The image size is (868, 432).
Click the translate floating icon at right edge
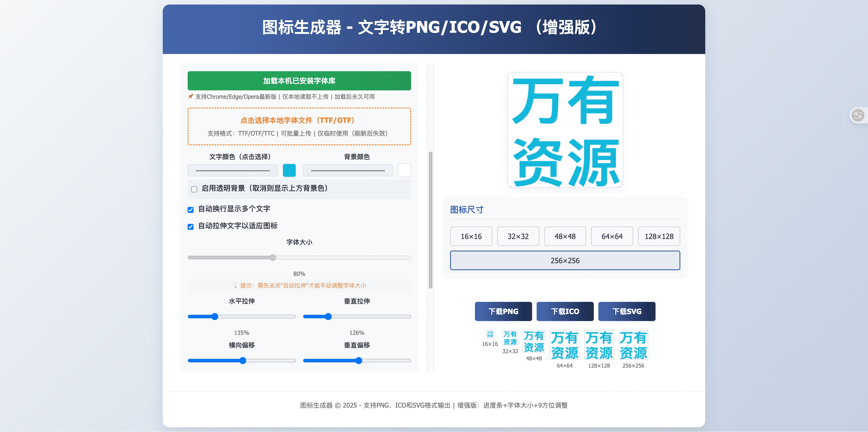[x=858, y=115]
